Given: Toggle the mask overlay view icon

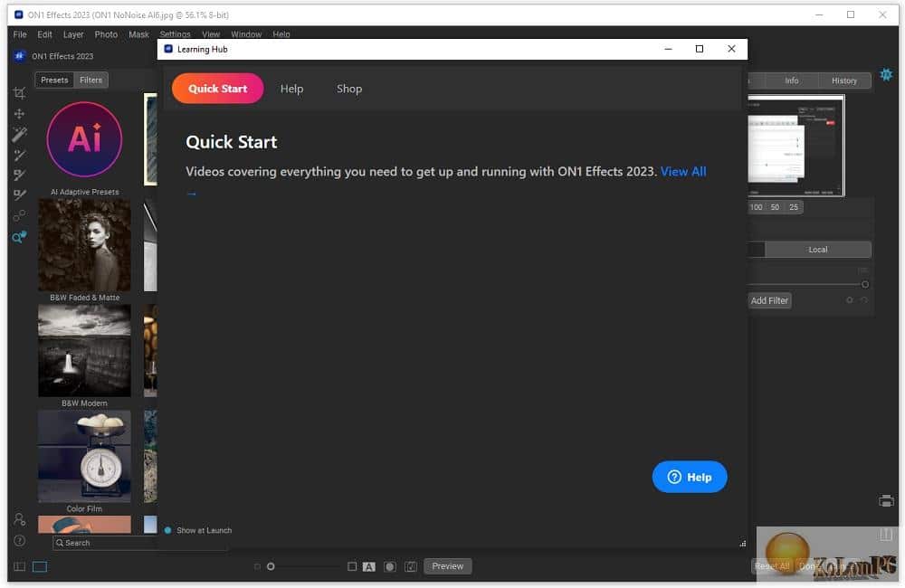Looking at the screenshot, I should (390, 566).
